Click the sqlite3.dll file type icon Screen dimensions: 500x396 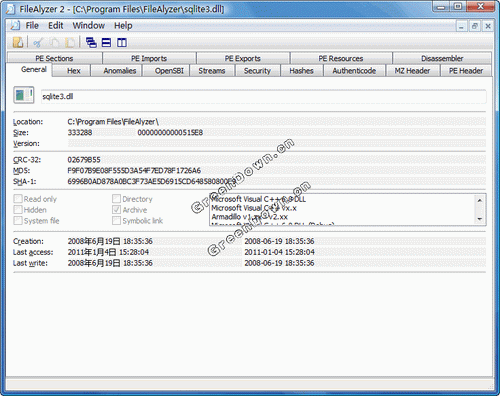point(24,95)
